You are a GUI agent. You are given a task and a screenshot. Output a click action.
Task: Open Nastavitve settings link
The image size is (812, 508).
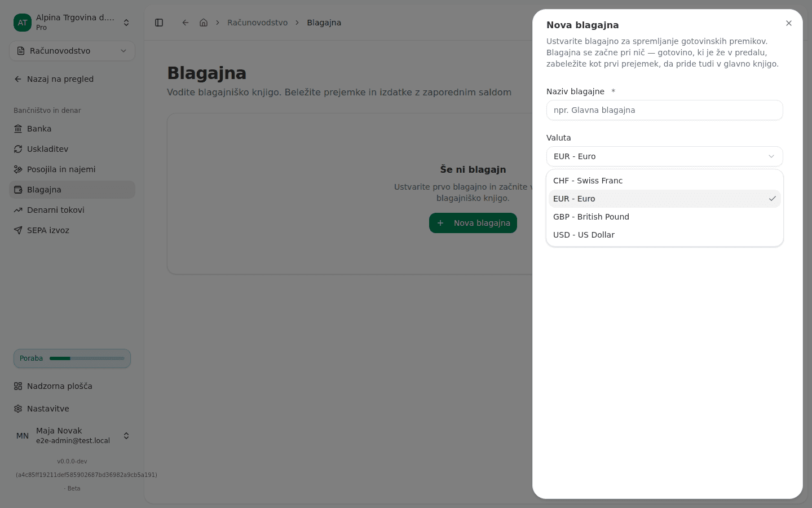coord(72,409)
